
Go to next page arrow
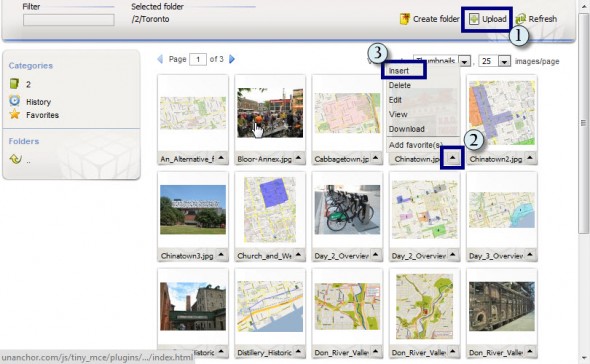click(x=232, y=59)
